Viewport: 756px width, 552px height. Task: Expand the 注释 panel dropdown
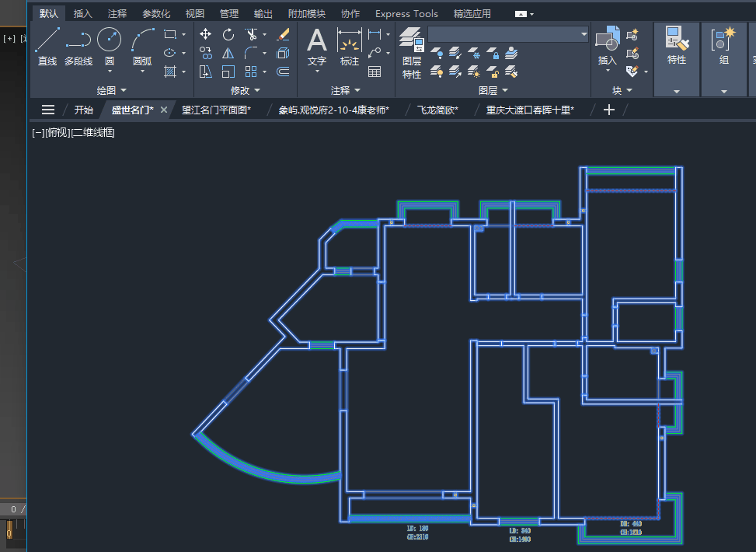[346, 90]
